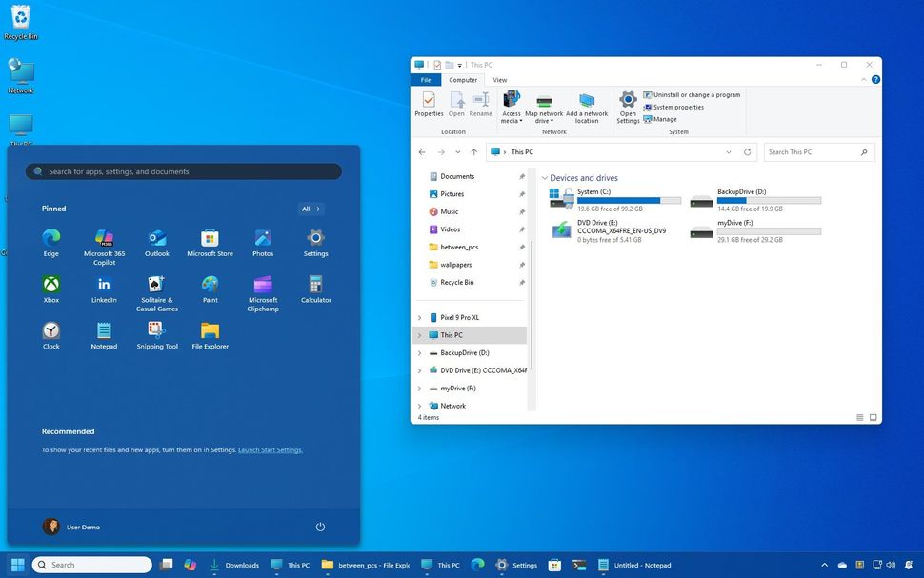Expand the Pixel 9 Pro XL tree item
Screen dimensions: 924x578
pos(419,317)
